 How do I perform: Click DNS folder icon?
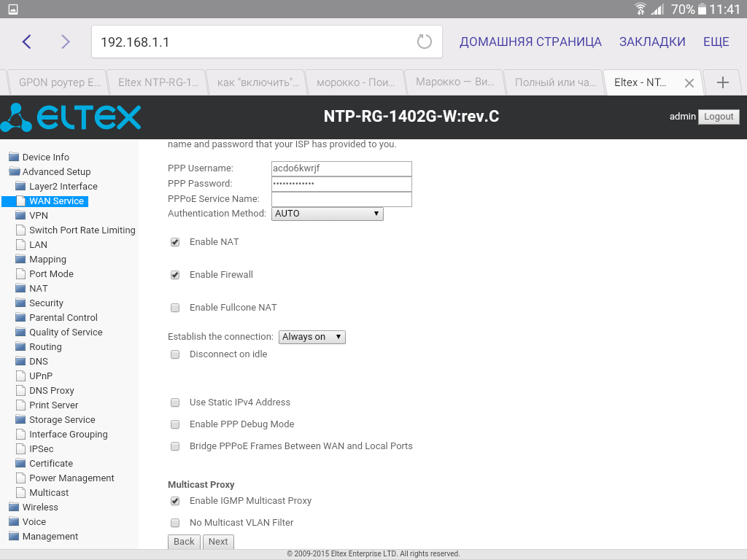tap(20, 361)
